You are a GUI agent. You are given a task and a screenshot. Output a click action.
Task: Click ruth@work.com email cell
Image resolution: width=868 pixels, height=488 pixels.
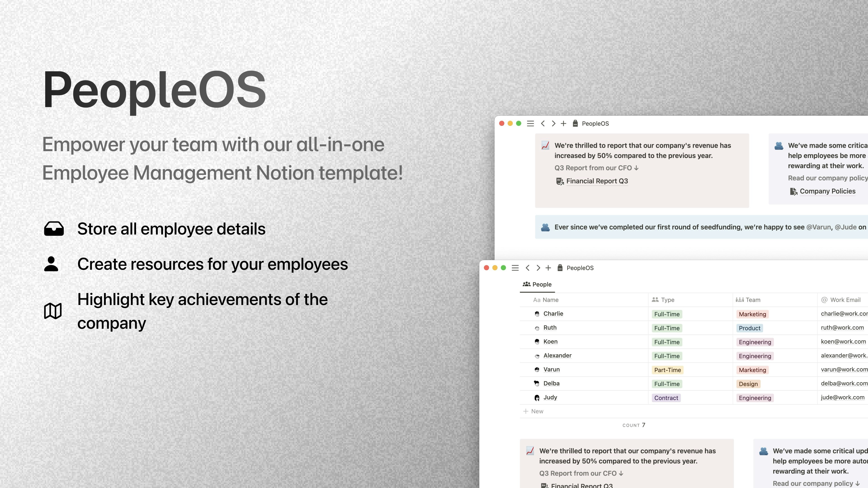pos(842,328)
